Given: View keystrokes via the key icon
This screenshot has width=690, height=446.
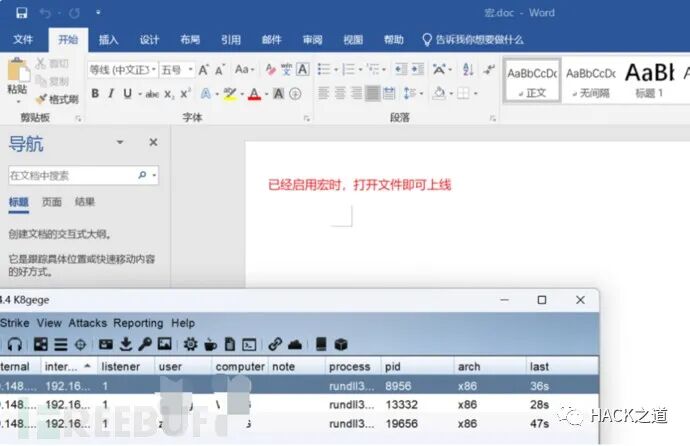Looking at the screenshot, I should [145, 344].
